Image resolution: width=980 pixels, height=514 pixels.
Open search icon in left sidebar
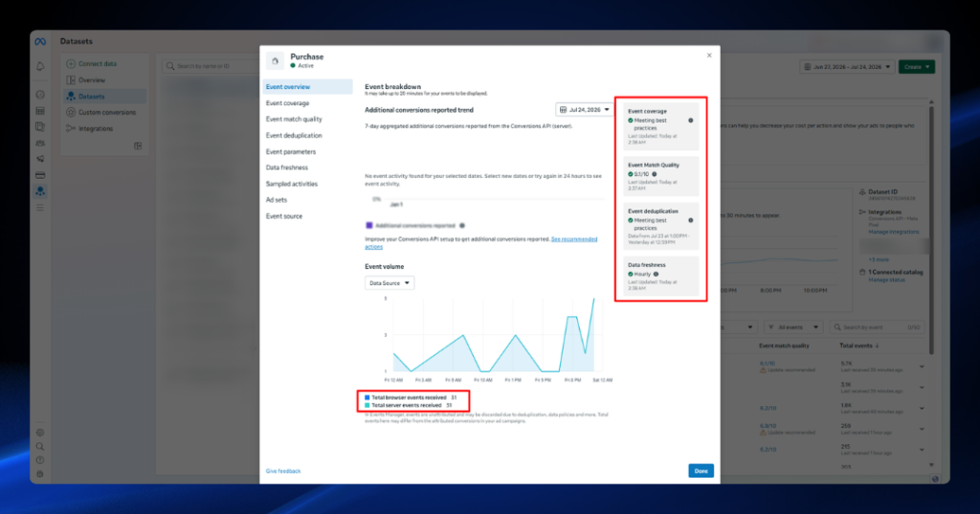coord(40,446)
